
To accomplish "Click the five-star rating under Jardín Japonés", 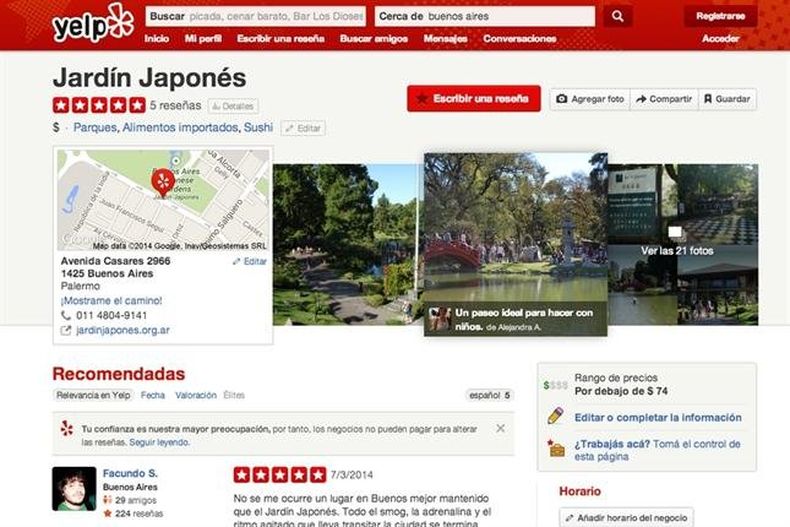I will click(99, 105).
